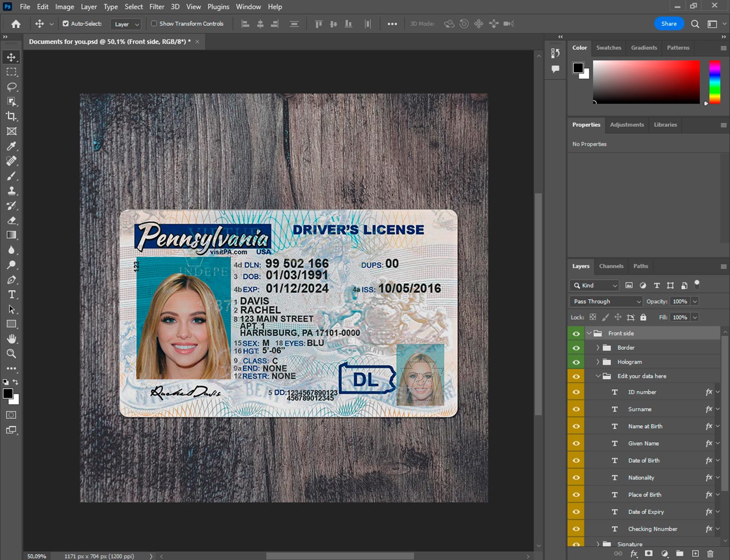
Task: Open the Kind layer filter dropdown
Action: tap(594, 286)
